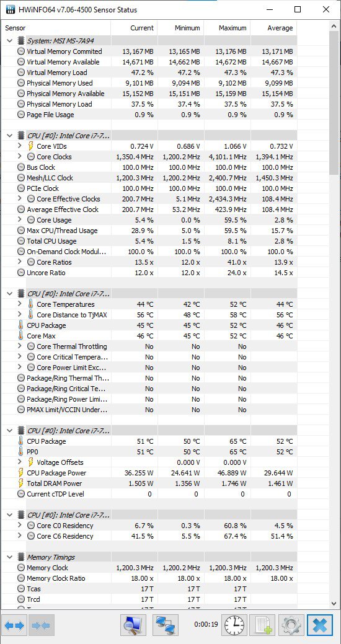
Task: Click the shrink columns arrows icon
Action: (x=41, y=625)
